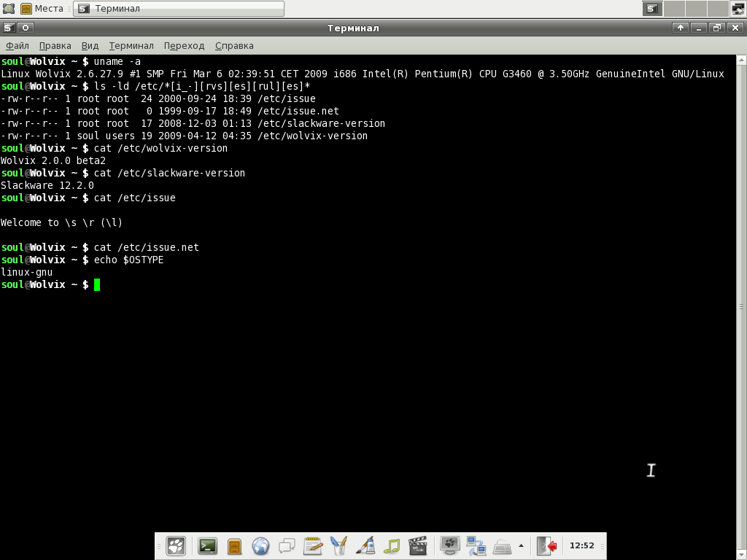The height and width of the screenshot is (560, 747).
Task: Toggle the stick window circle button in titlebar
Action: point(26,28)
